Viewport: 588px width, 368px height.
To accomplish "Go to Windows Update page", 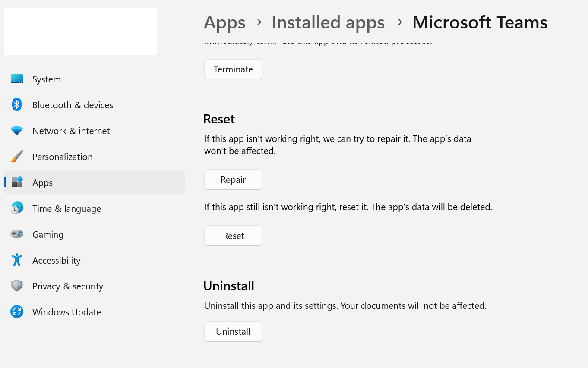I will [94, 312].
